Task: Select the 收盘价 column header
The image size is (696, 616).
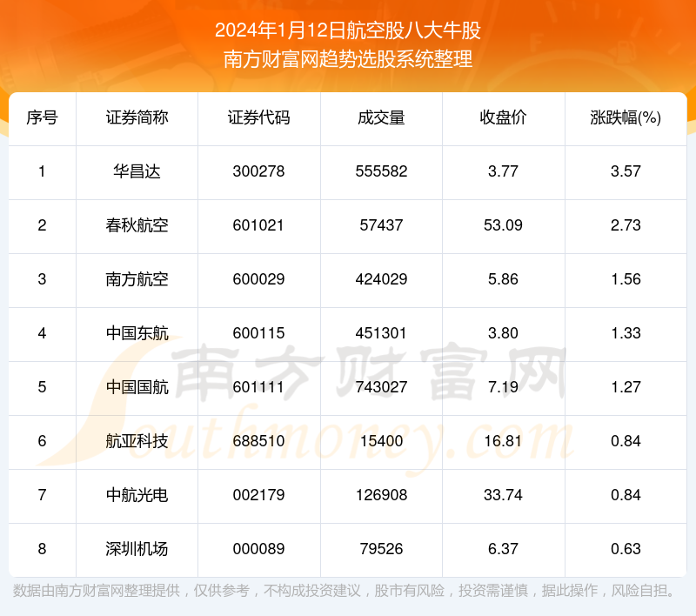Action: (503, 118)
